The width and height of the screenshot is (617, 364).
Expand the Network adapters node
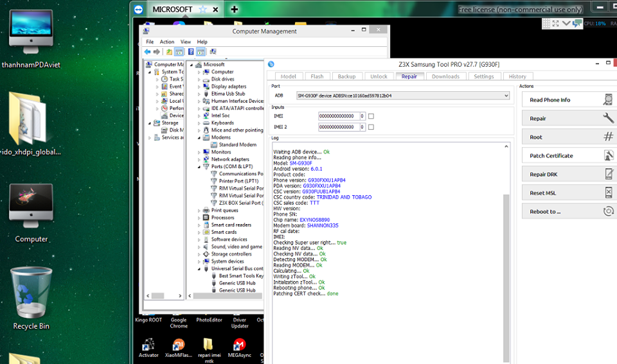click(x=199, y=160)
